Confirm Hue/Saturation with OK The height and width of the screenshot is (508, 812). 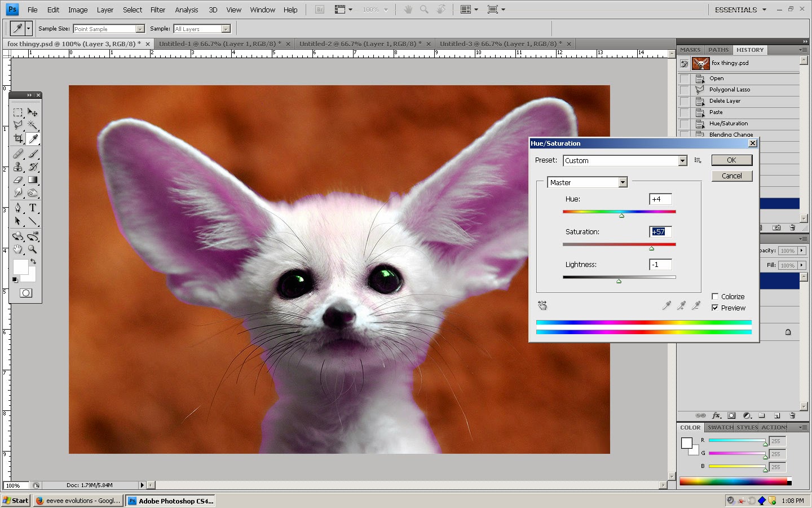coord(731,160)
